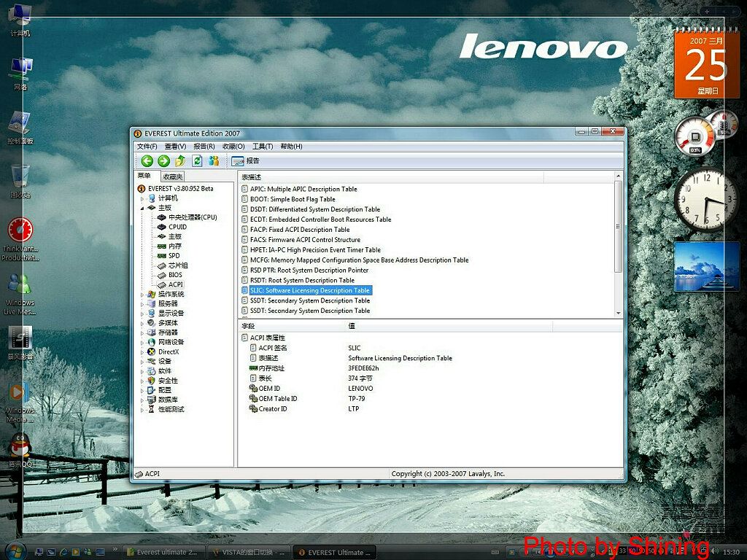Open the QQ desktop shortcut icon
747x560 pixels.
coord(20,446)
